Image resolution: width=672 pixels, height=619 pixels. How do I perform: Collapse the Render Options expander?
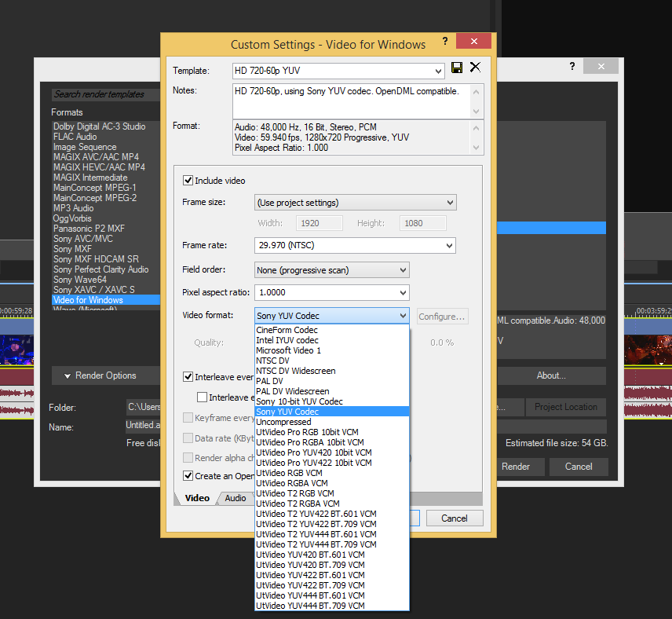pos(68,375)
